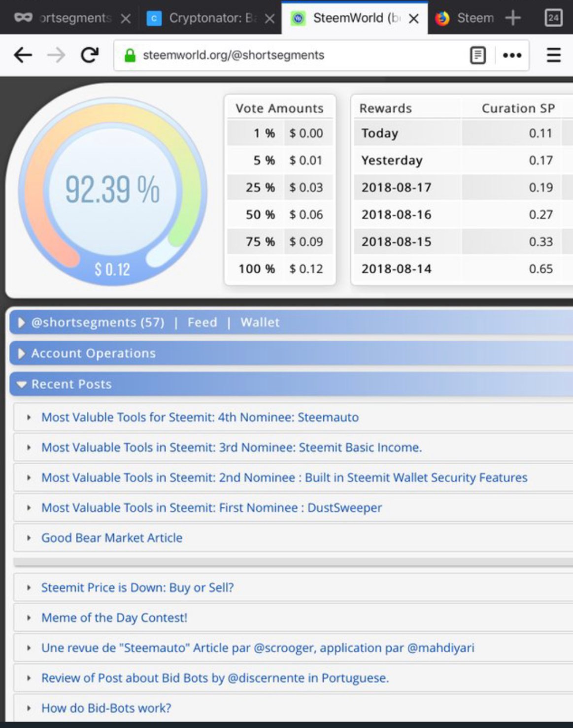Expand the Steemit Basic Income post row
Viewport: 573px width, 728px height.
[29, 447]
